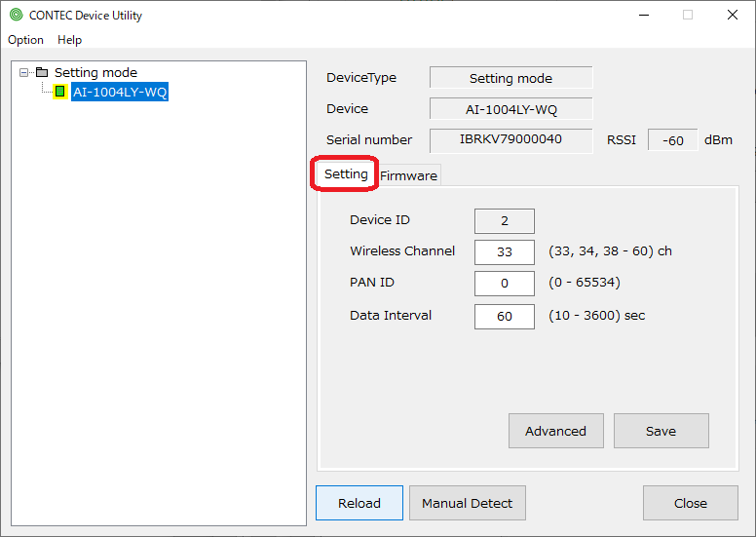The height and width of the screenshot is (537, 756).
Task: Click the "Serial number" label
Action: 369,140
